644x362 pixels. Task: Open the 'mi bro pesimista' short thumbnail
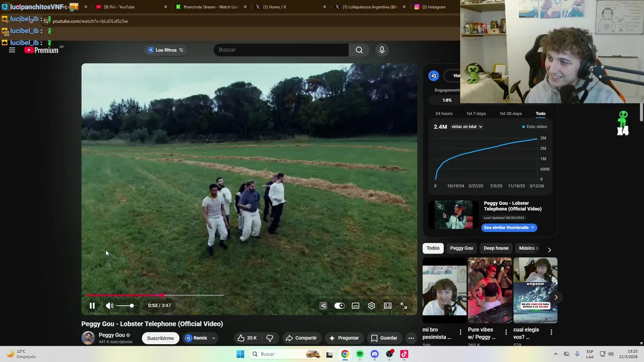pyautogui.click(x=444, y=291)
